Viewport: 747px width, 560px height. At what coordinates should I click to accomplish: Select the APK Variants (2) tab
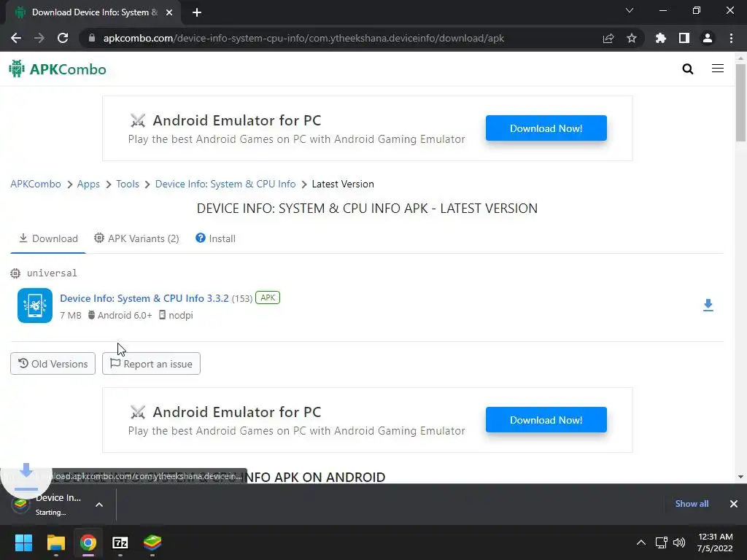click(x=136, y=238)
